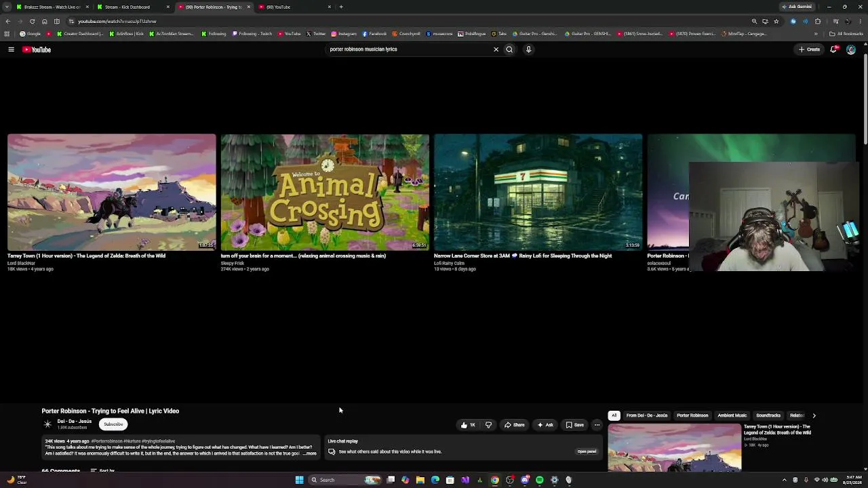Expand the video description with ...more
This screenshot has height=488, width=868.
pos(309,453)
